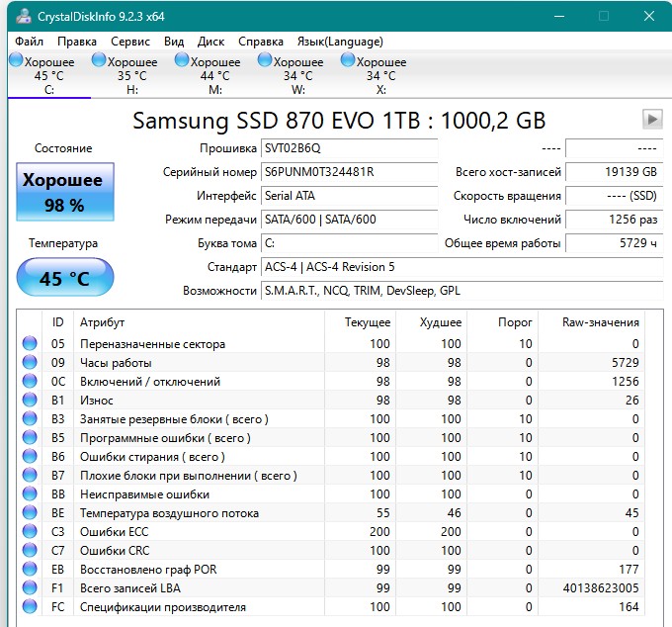Click status orb for attribute 05 Переназначенные сектора

pos(29,344)
